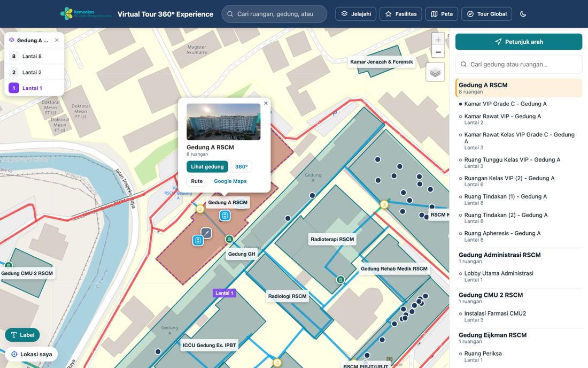The width and height of the screenshot is (588, 368).
Task: Click Lihat gedung button in popup
Action: [207, 166]
